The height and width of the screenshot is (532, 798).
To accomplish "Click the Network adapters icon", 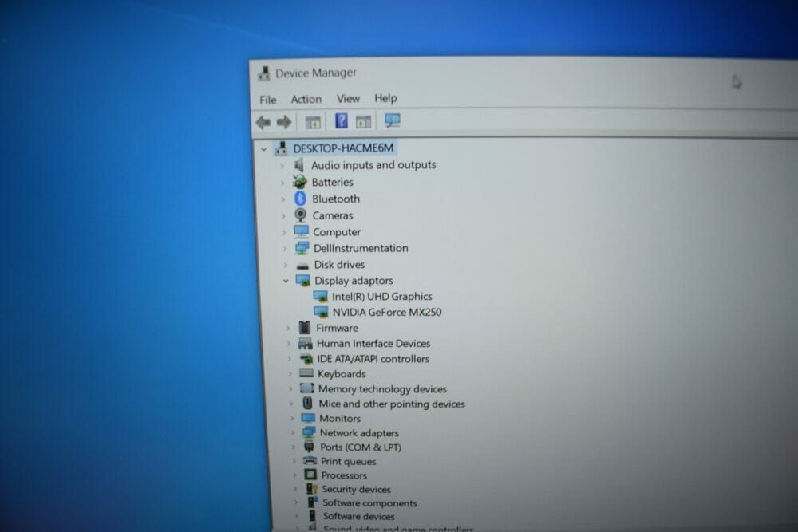I will 308,432.
